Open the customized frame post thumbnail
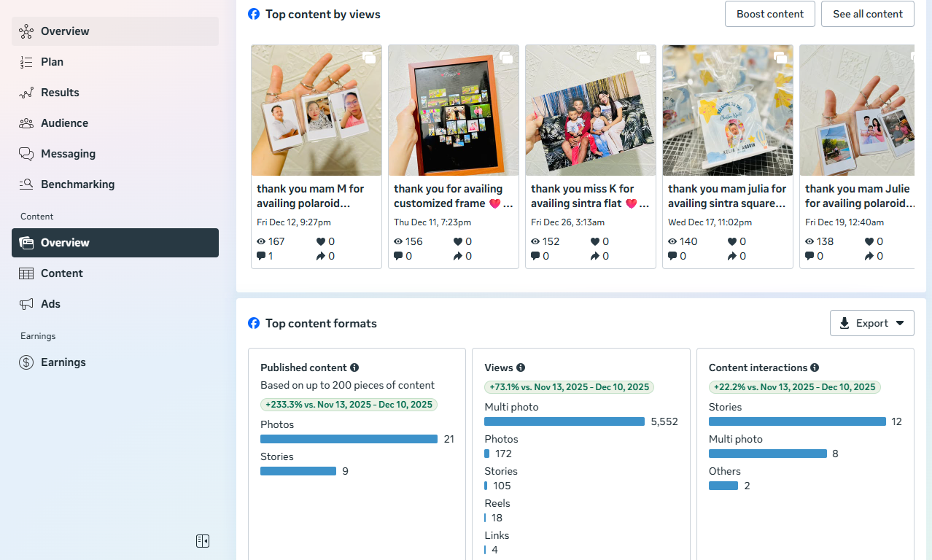The image size is (932, 560). 453,110
